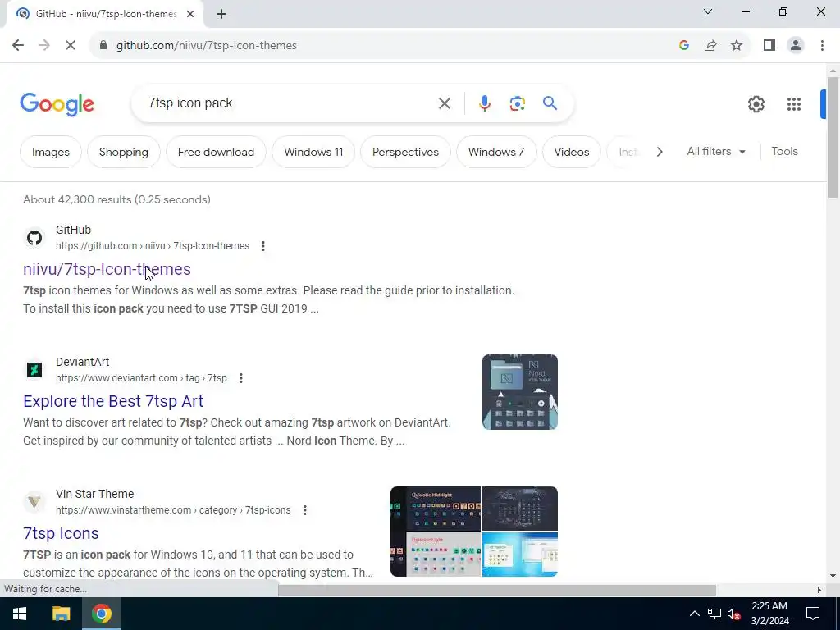This screenshot has width=840, height=630.
Task: Click the muted volume tray icon
Action: [x=734, y=614]
